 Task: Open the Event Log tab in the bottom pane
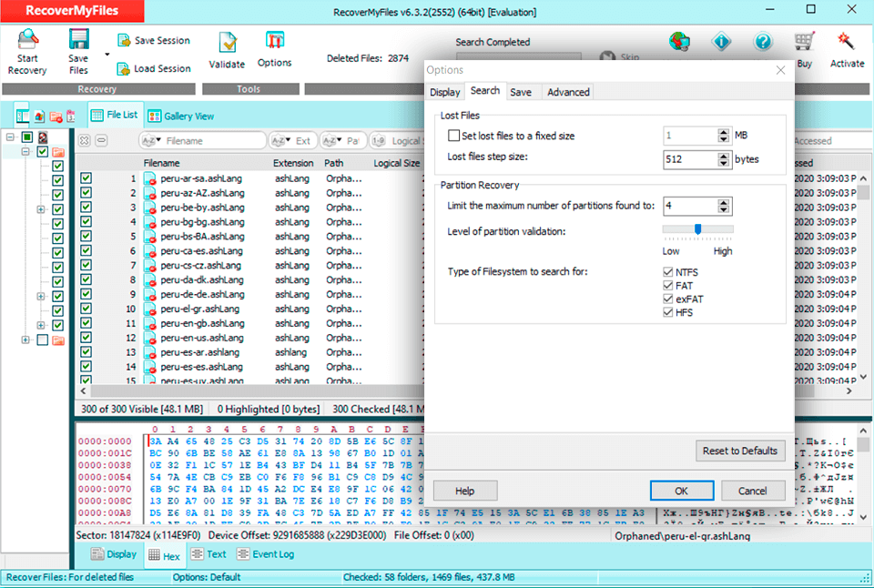(265, 554)
